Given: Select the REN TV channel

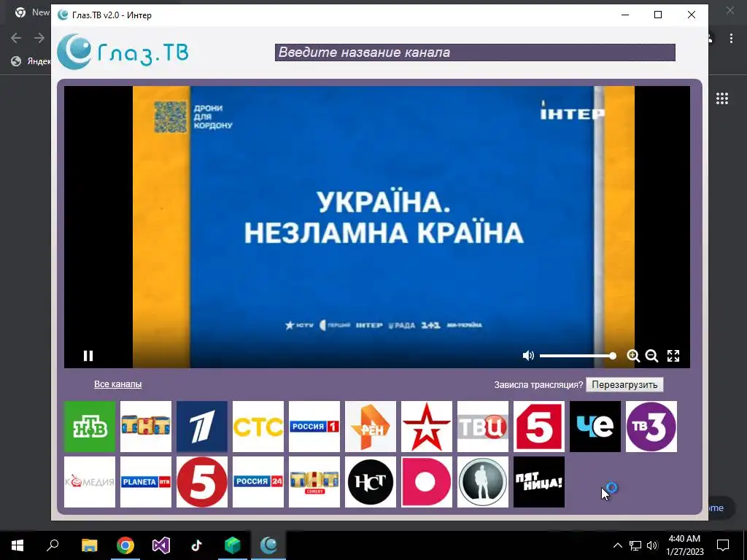Looking at the screenshot, I should tap(371, 426).
